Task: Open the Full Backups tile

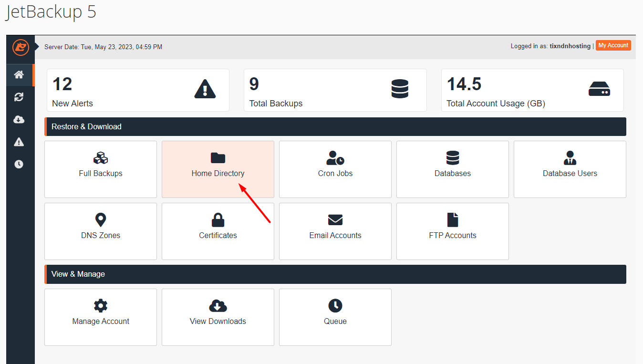Action: point(101,169)
